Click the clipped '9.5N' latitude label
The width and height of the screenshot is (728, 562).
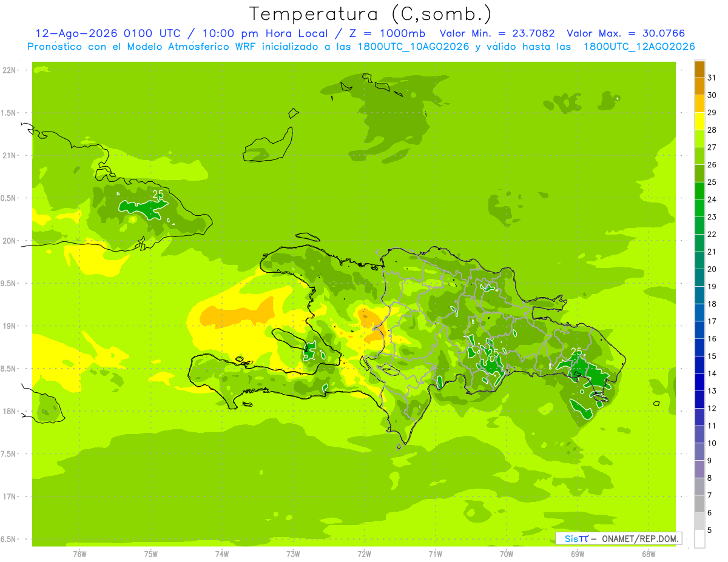coord(9,283)
